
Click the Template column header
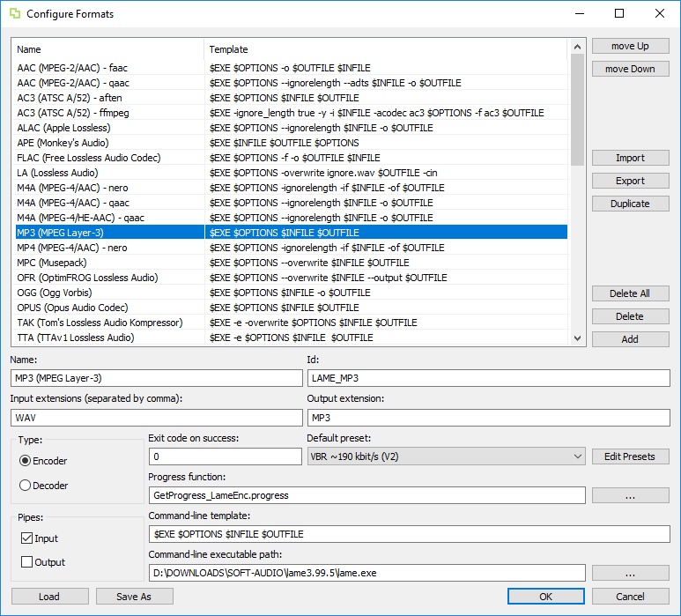click(386, 49)
